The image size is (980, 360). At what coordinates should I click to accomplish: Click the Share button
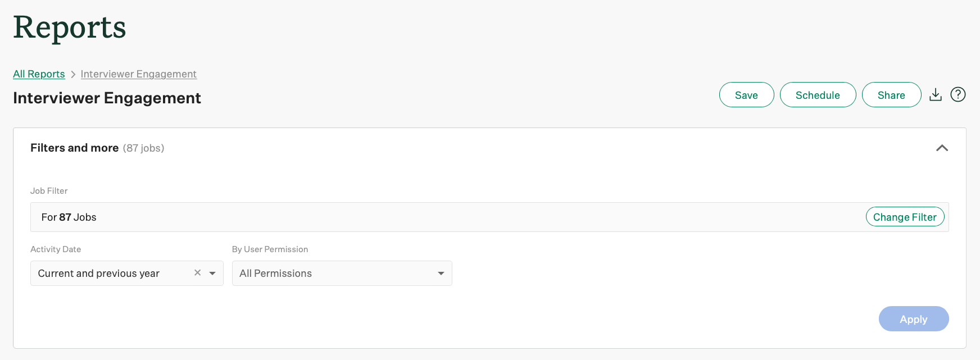click(x=891, y=94)
